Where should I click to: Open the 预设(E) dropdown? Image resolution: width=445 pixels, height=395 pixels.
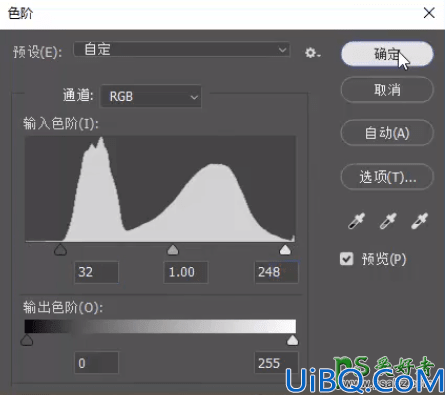(x=182, y=50)
